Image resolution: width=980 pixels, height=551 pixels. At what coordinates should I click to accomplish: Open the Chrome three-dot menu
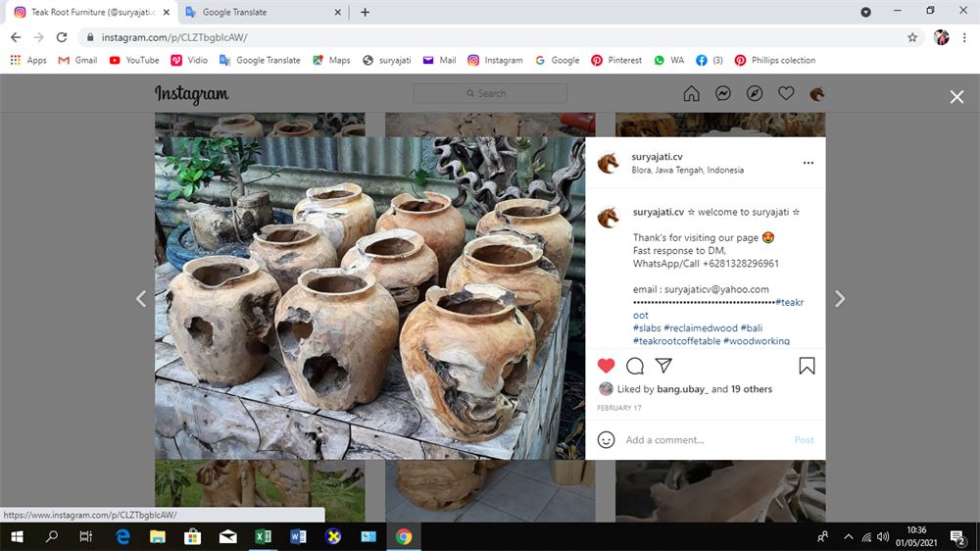[x=965, y=37]
